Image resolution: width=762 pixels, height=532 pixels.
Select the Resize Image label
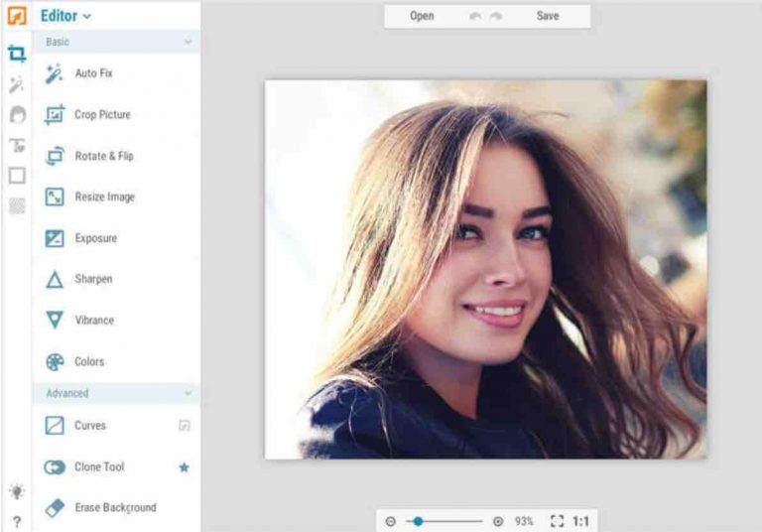click(x=104, y=197)
